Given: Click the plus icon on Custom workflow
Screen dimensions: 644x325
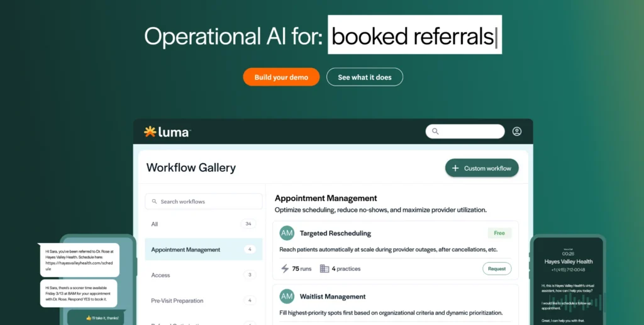Looking at the screenshot, I should tap(455, 168).
